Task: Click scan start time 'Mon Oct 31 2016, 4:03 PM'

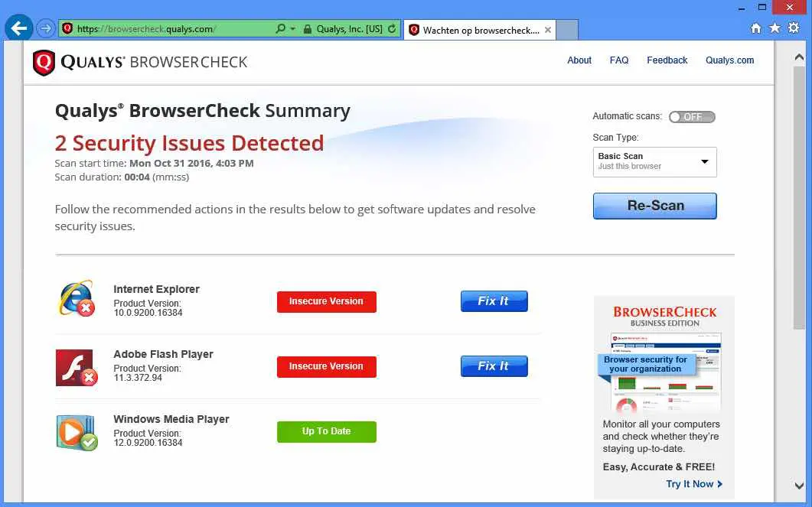Action: click(191, 164)
